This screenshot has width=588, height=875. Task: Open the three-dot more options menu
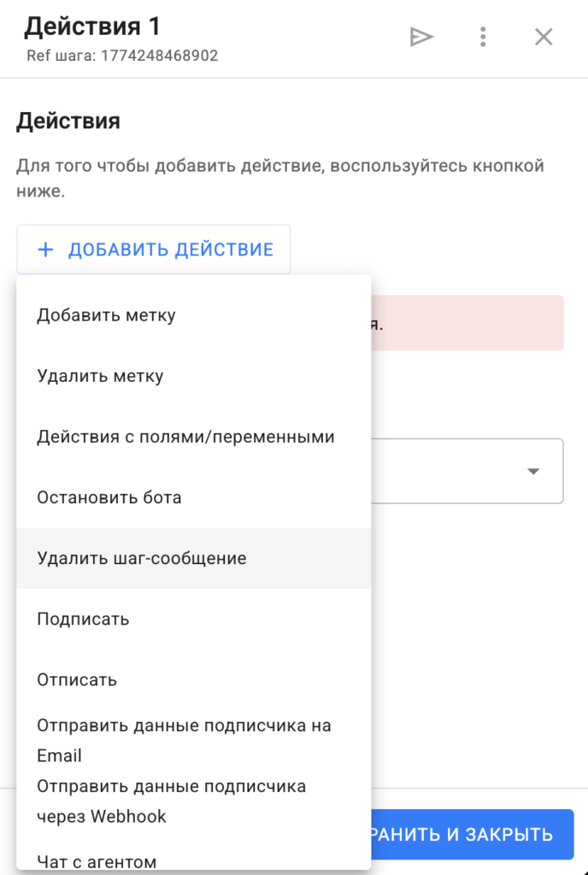point(483,37)
